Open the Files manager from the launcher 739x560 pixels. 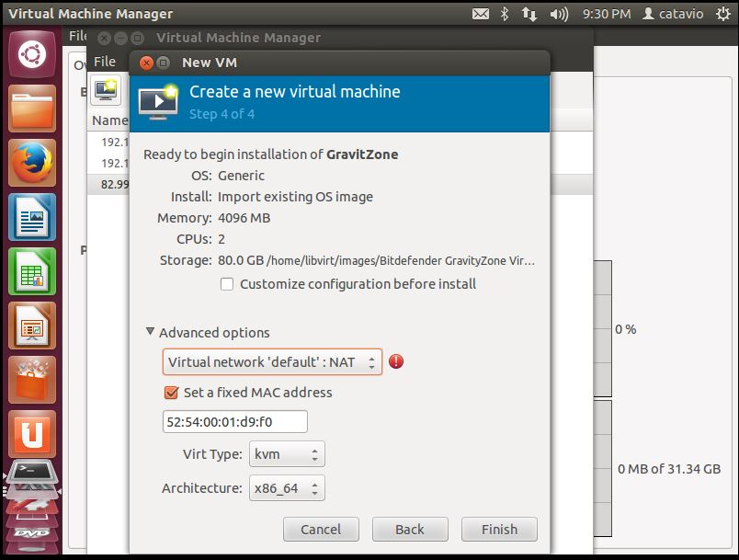click(x=32, y=110)
